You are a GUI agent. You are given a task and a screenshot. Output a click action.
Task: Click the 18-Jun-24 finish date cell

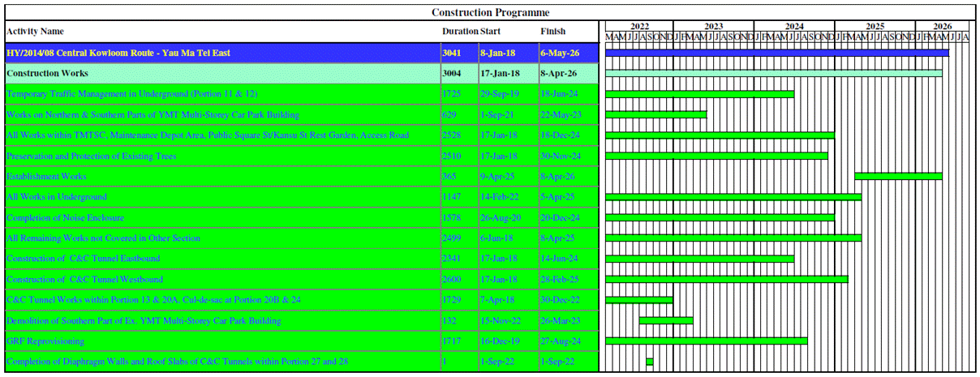point(557,94)
